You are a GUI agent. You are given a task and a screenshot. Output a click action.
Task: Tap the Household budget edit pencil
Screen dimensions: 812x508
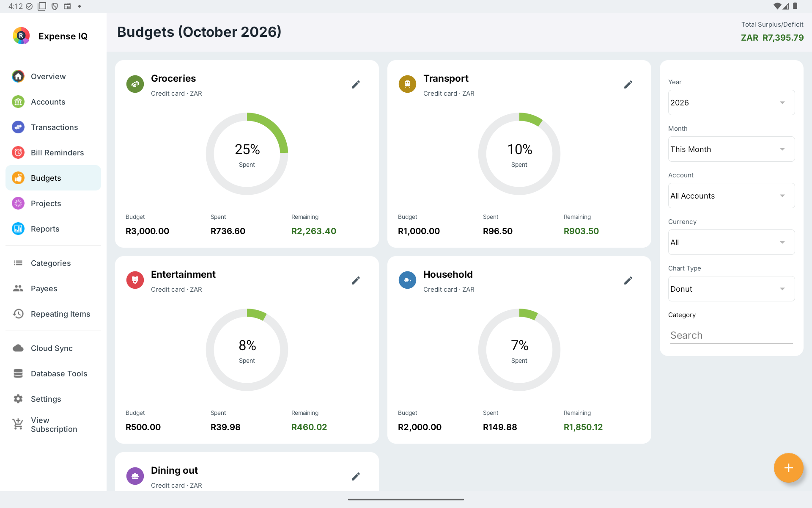click(x=628, y=281)
